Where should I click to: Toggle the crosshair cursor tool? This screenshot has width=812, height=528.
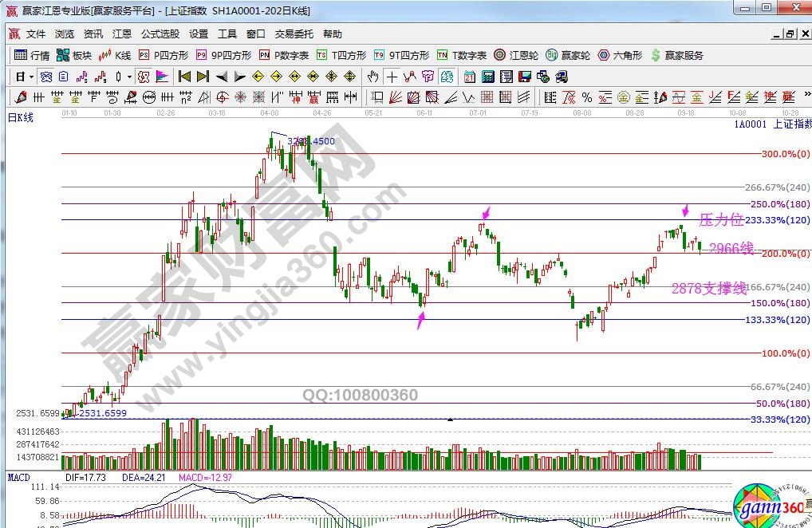tap(392, 77)
